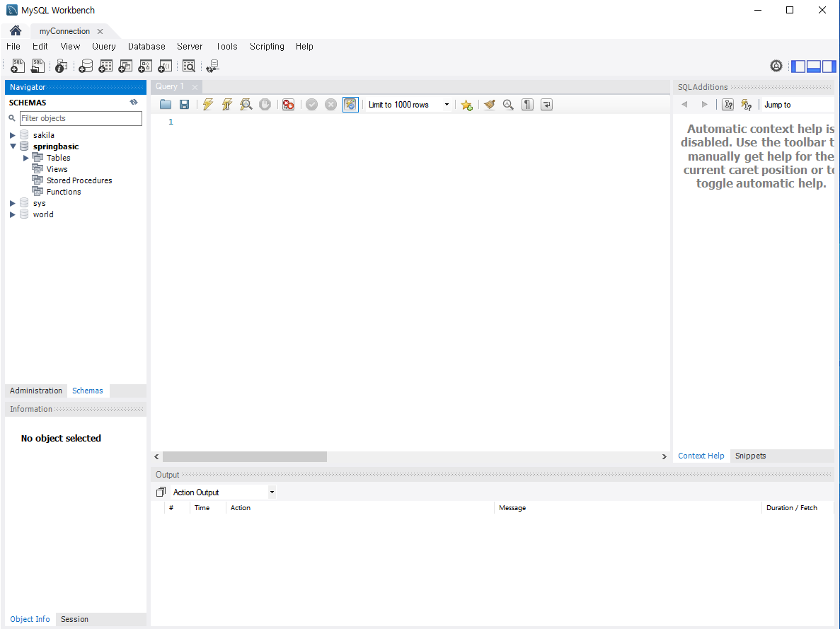Open the inspector for selected object
This screenshot has height=629, width=840.
click(x=61, y=66)
